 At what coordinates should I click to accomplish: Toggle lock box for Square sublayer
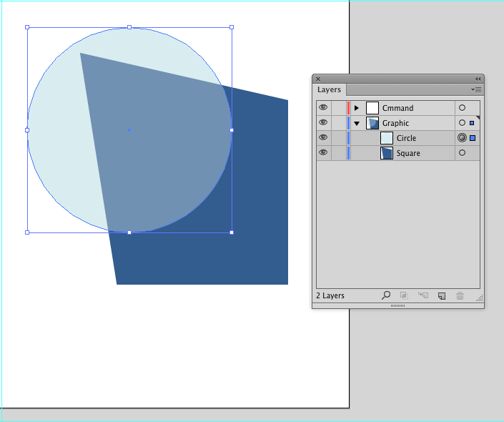tap(338, 153)
